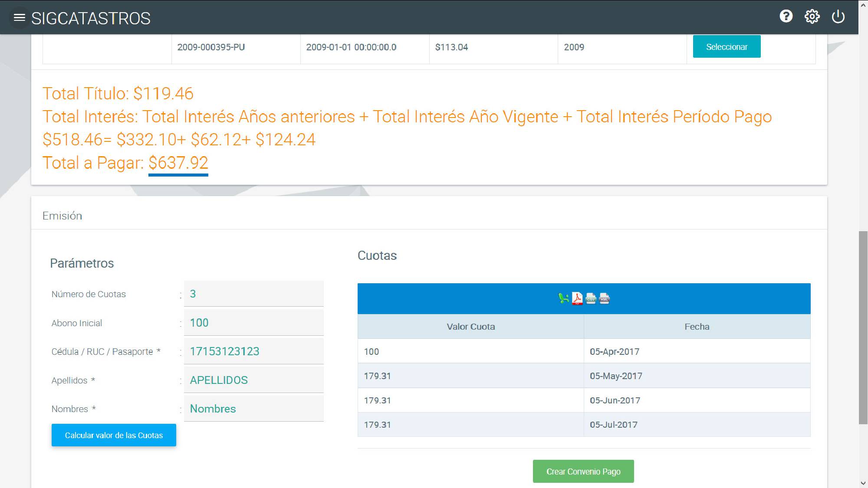Click the page vertical scrollbar thumb

pos(863,328)
